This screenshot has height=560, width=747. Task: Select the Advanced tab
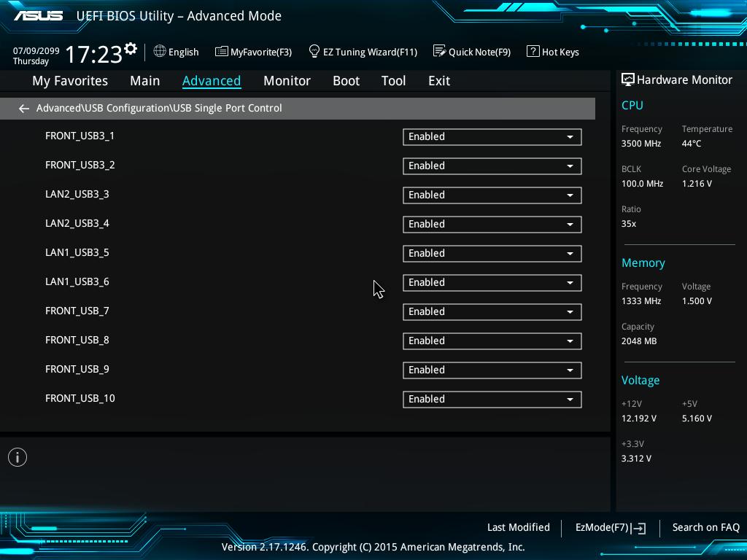click(212, 81)
